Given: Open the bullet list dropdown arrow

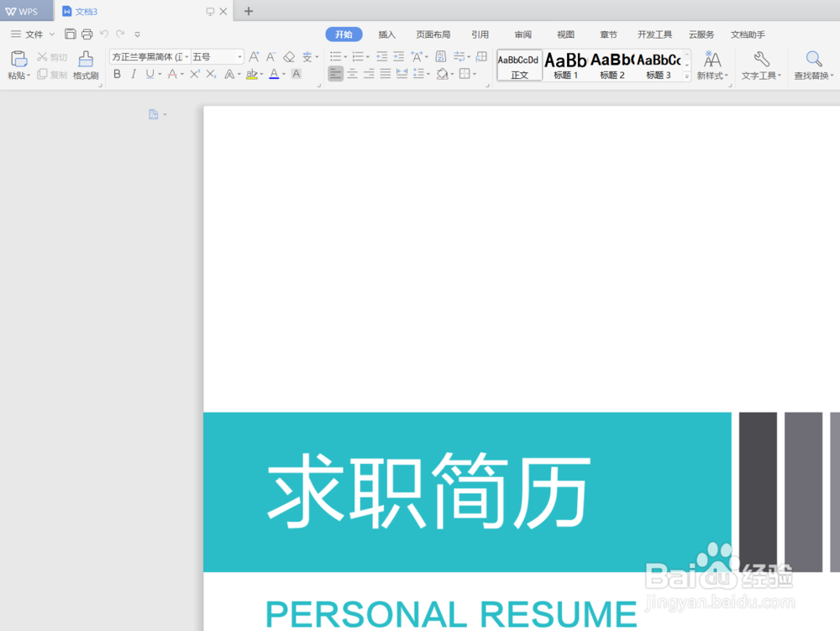Looking at the screenshot, I should [345, 57].
